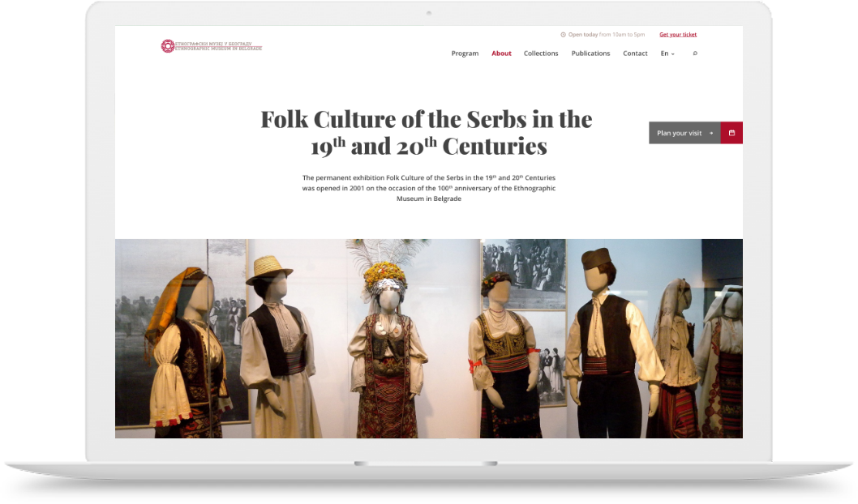The width and height of the screenshot is (858, 504).
Task: Click the Ethnographic Museum in Belgrade name text
Action: pyautogui.click(x=218, y=46)
